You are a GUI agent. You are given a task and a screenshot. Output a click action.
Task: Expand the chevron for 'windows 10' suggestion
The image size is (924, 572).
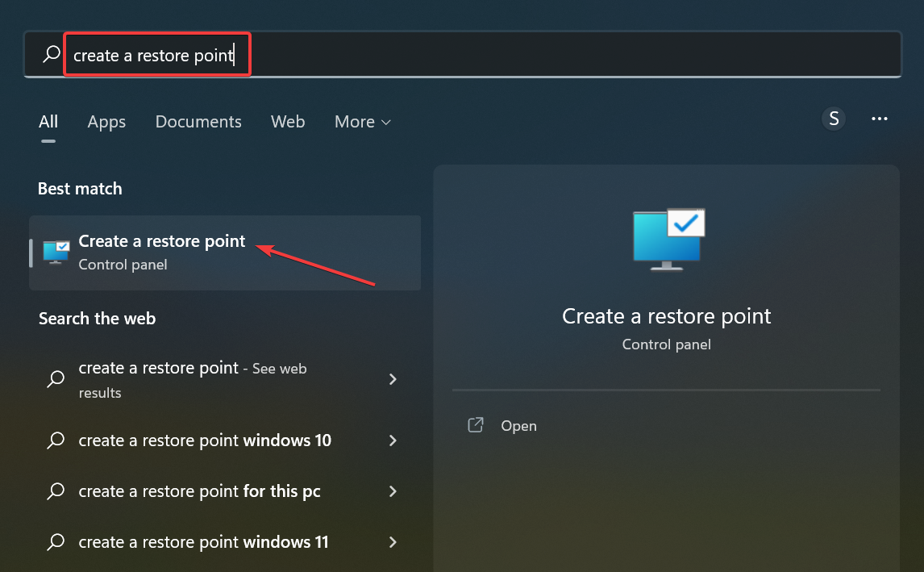point(393,440)
